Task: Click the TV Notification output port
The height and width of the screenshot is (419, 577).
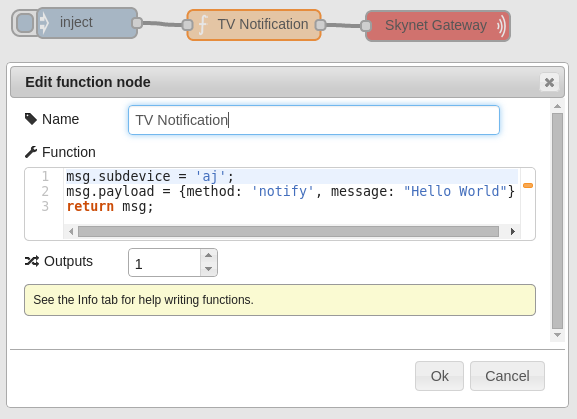Action: point(321,25)
